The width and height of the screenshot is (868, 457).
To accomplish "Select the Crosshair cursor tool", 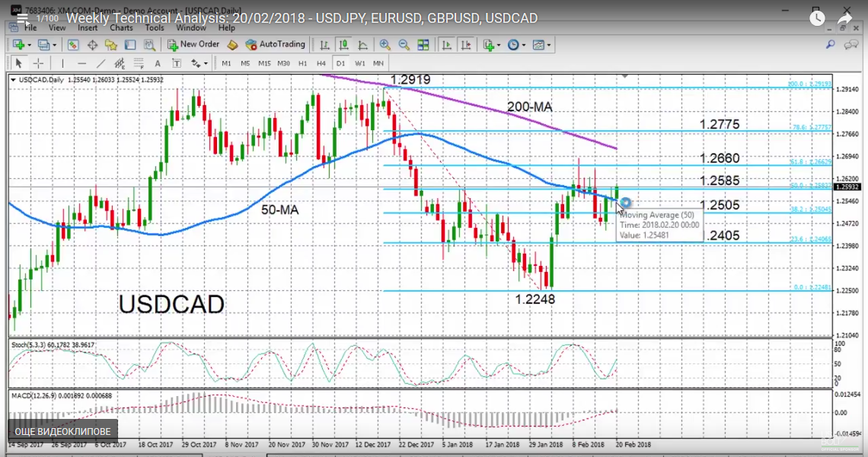I will click(37, 63).
